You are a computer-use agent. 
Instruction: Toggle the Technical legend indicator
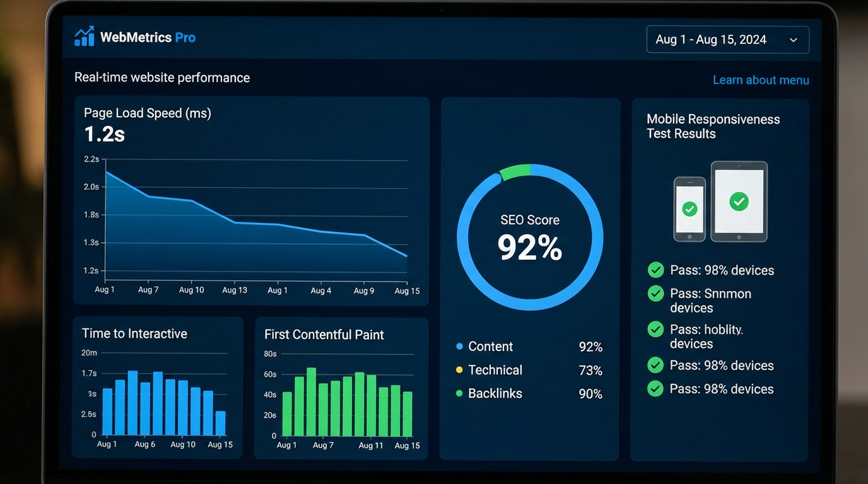[x=459, y=370]
